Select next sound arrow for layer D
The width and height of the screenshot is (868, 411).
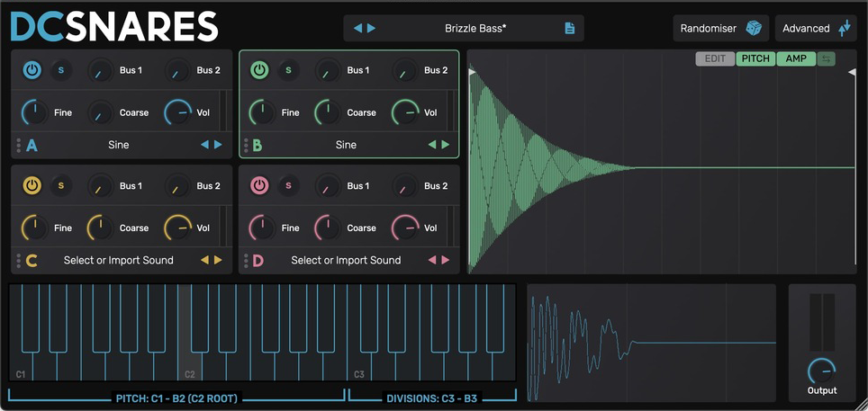pos(445,260)
